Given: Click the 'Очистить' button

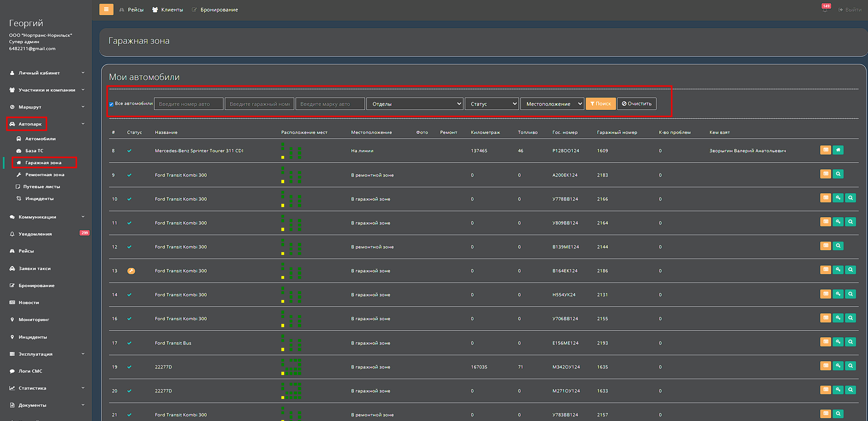Looking at the screenshot, I should pos(636,104).
